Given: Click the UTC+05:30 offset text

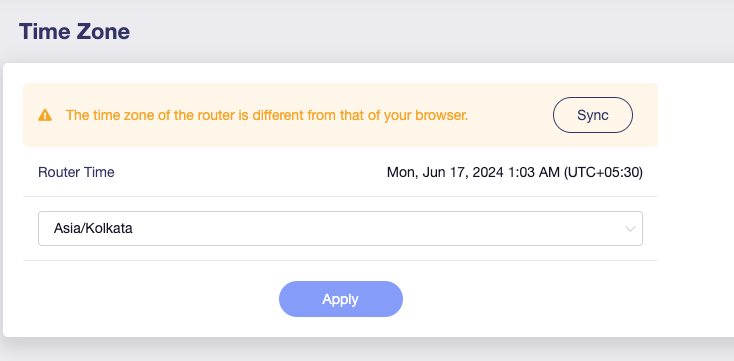Looking at the screenshot, I should pyautogui.click(x=603, y=173).
